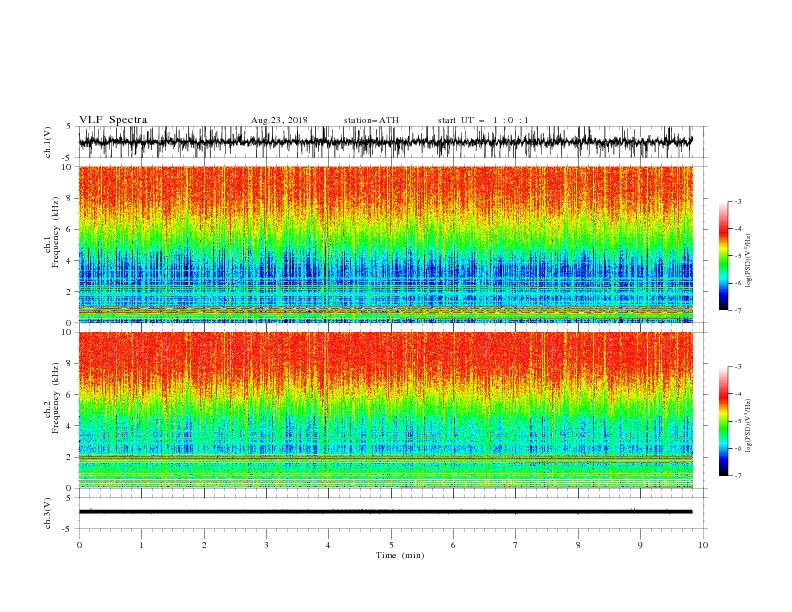The image size is (792, 612).
Task: Click the ch.2 spectrogram panel
Action: pyautogui.click(x=386, y=410)
